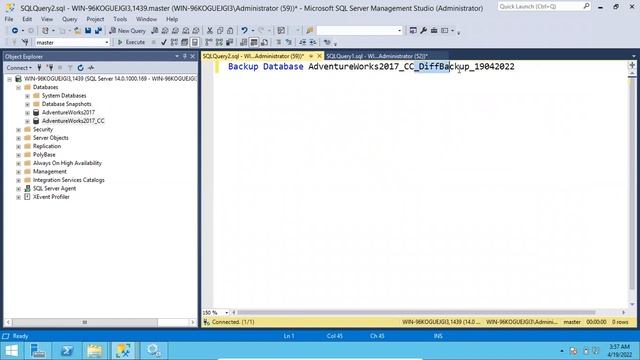Refresh the Object Explorer tree

pyautogui.click(x=80, y=68)
